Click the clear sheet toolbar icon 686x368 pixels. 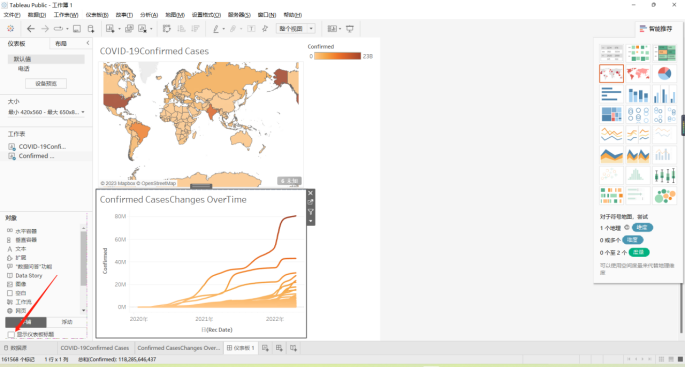pyautogui.click(x=142, y=28)
